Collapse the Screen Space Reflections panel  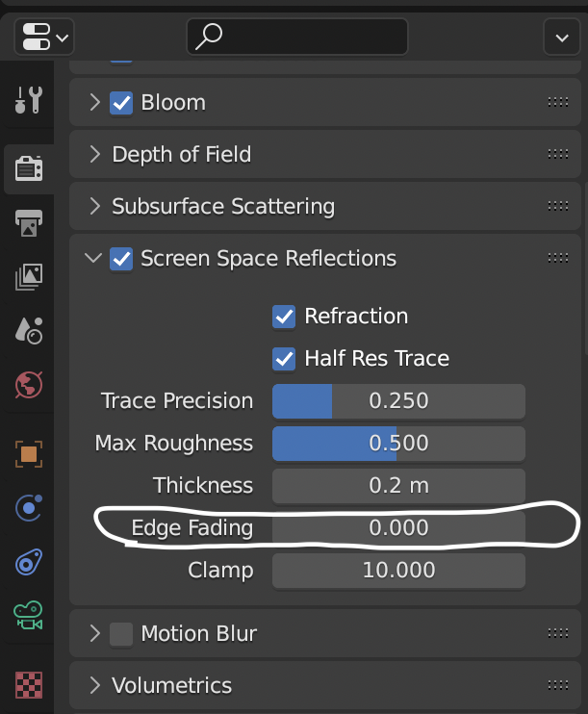[x=94, y=258]
